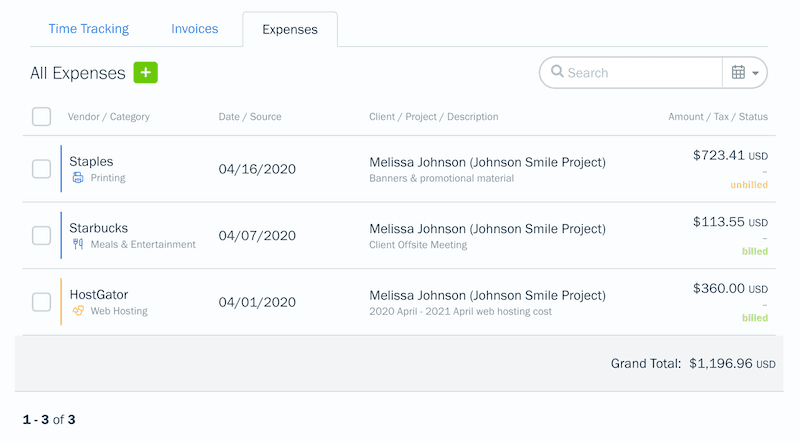Click the calendar date filter icon
Image resolution: width=800 pixels, height=441 pixels.
[x=738, y=72]
